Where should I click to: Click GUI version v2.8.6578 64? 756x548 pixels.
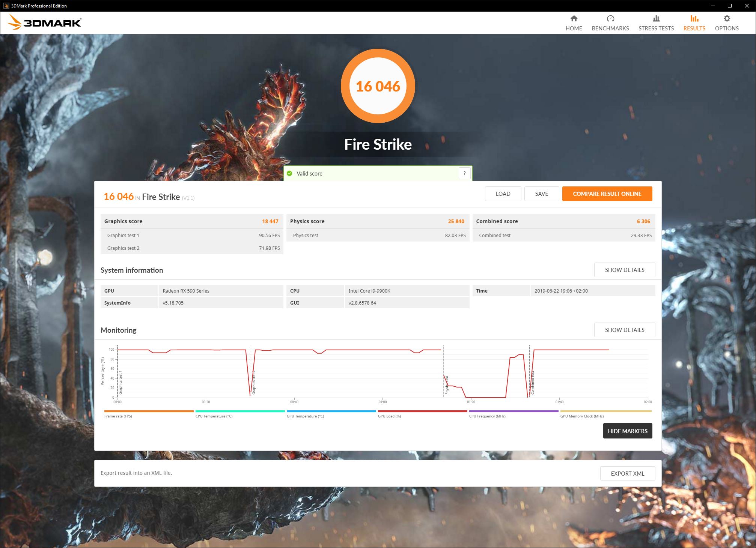coord(407,303)
